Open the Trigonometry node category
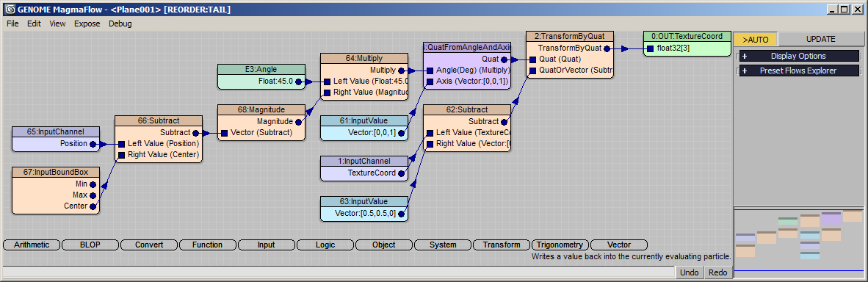 coord(560,245)
